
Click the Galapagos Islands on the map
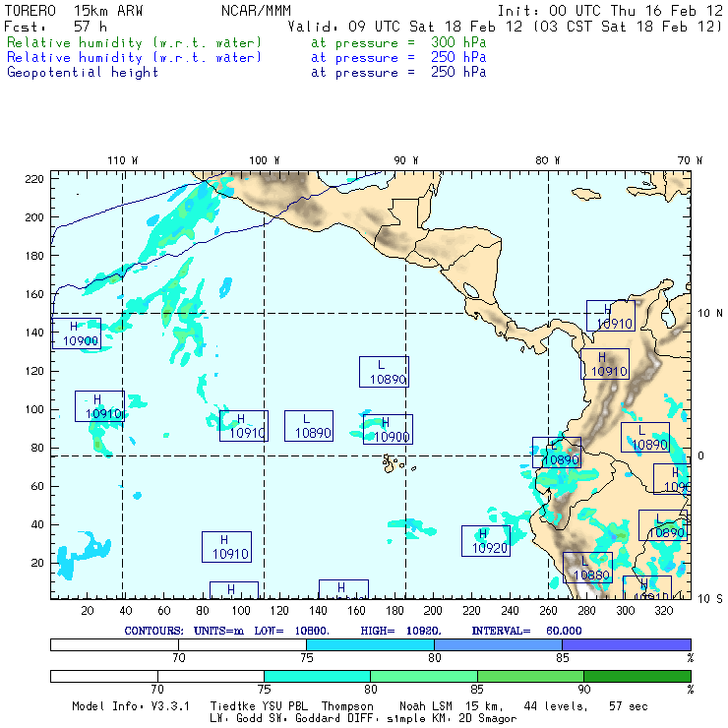click(x=393, y=460)
